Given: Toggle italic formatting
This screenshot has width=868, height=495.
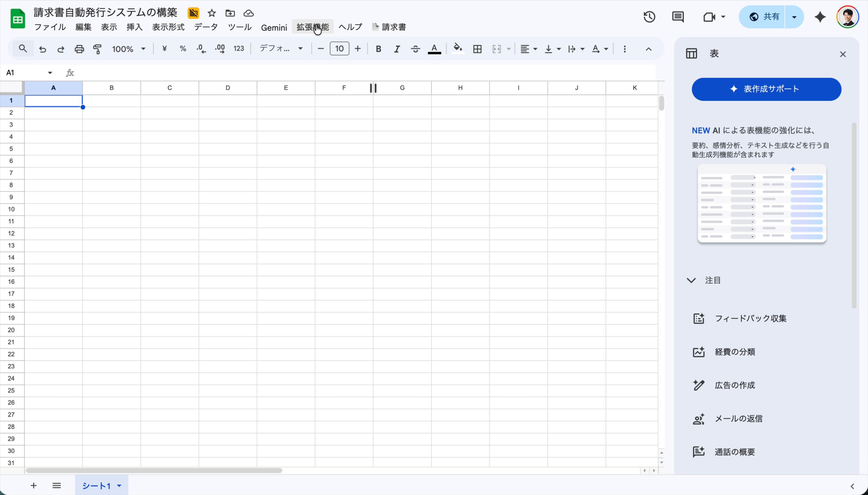Looking at the screenshot, I should coord(397,49).
